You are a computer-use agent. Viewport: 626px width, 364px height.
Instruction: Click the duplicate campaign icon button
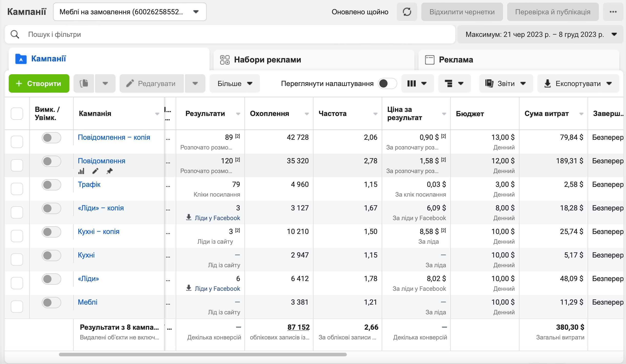pyautogui.click(x=84, y=83)
